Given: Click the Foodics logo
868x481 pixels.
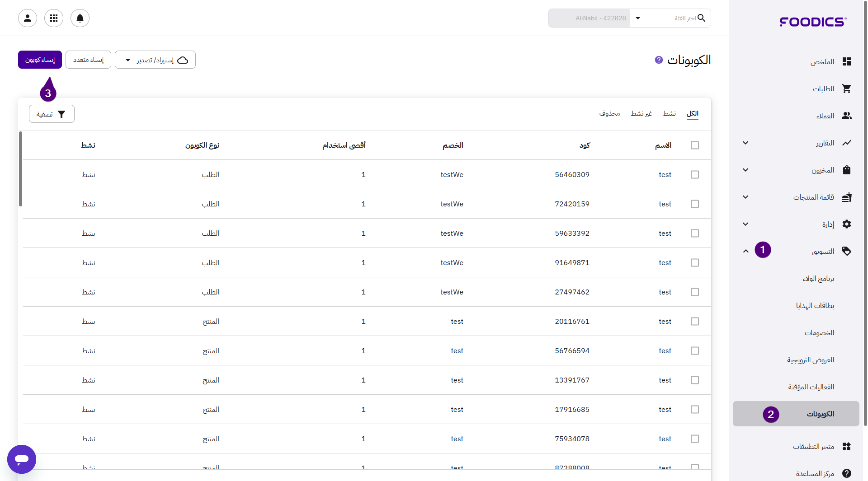Looking at the screenshot, I should coord(813,22).
